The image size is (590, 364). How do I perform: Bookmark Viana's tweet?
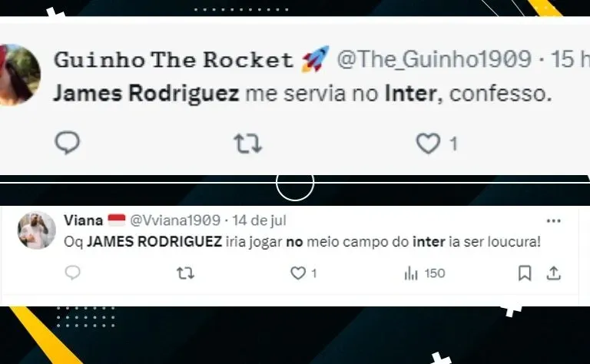tap(525, 273)
